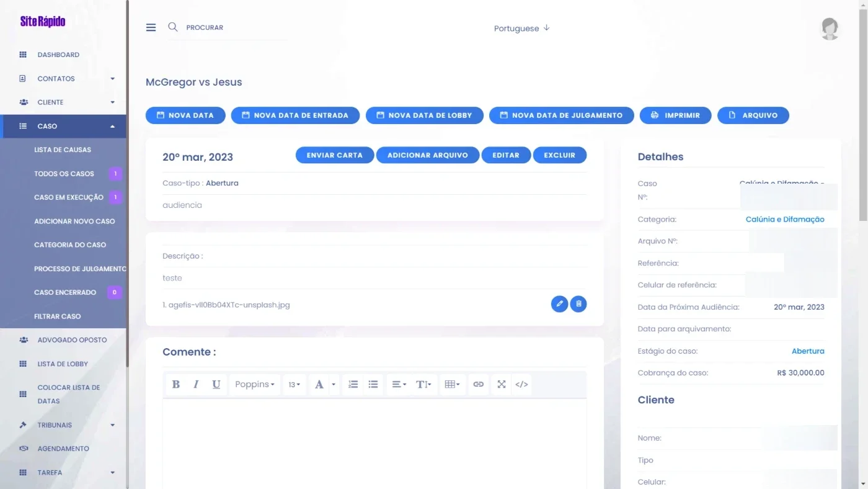Click the font color letter A button
Viewport: 868px width, 489px height.
click(319, 384)
